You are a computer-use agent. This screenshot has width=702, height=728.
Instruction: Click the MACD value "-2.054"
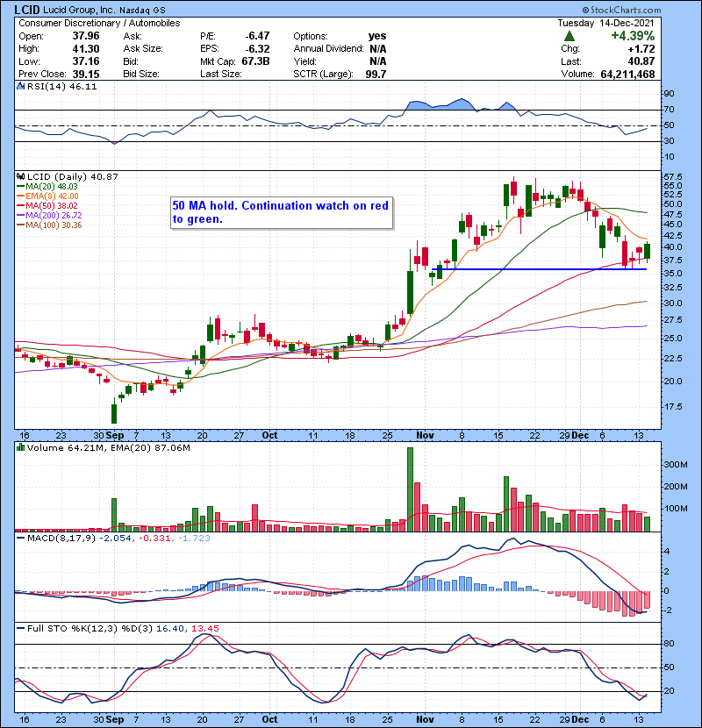point(116,539)
